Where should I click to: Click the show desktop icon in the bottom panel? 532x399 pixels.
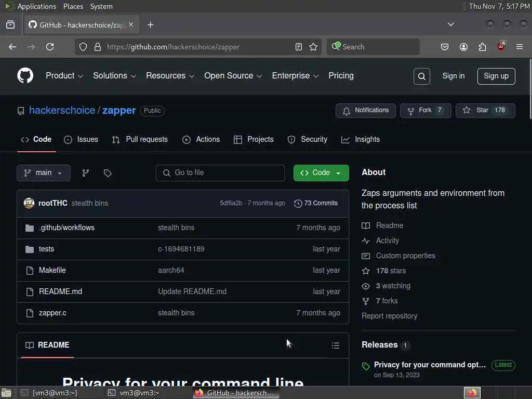click(6, 393)
